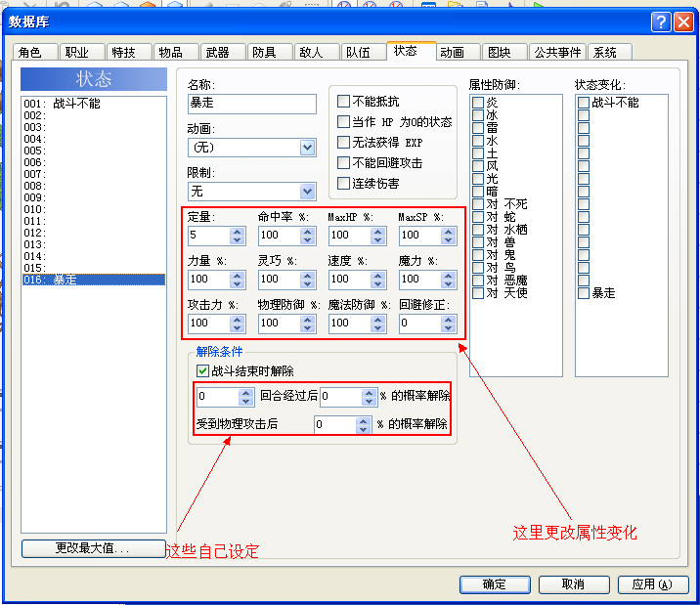Switch to the 系统 tab
700x605 pixels.
click(610, 52)
